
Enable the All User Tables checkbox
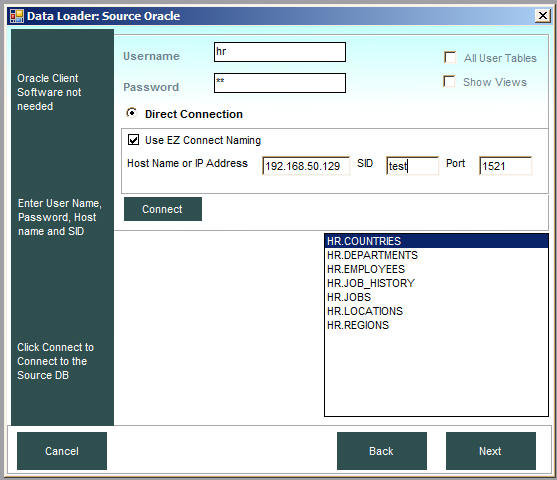click(450, 57)
